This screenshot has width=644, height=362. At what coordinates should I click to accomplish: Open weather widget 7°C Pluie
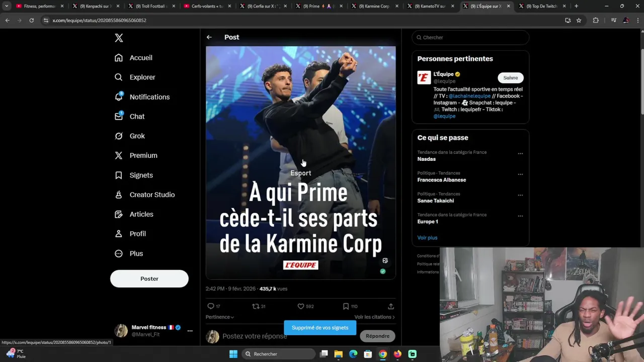(x=15, y=353)
